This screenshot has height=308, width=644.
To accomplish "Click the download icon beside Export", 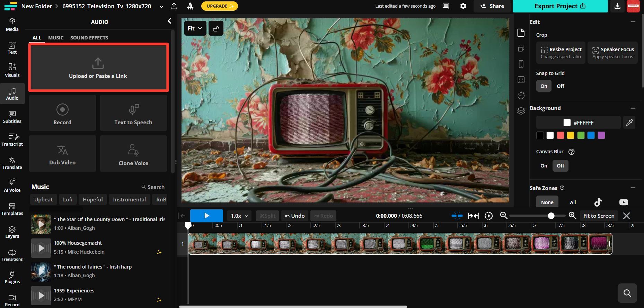I will tap(617, 6).
